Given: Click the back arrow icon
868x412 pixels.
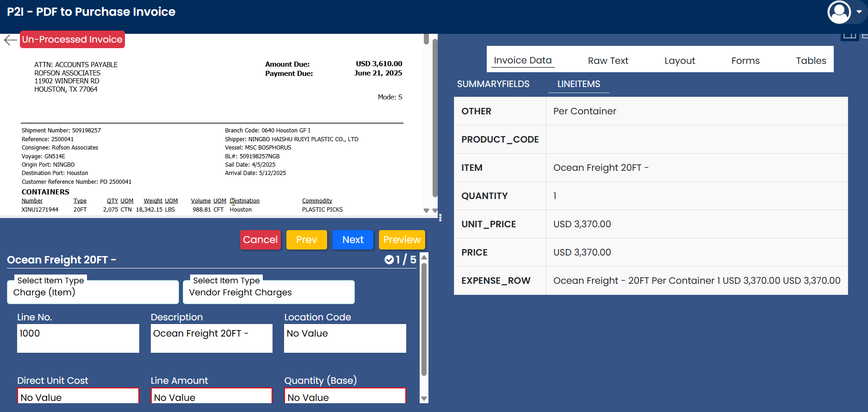Looking at the screenshot, I should [x=10, y=40].
